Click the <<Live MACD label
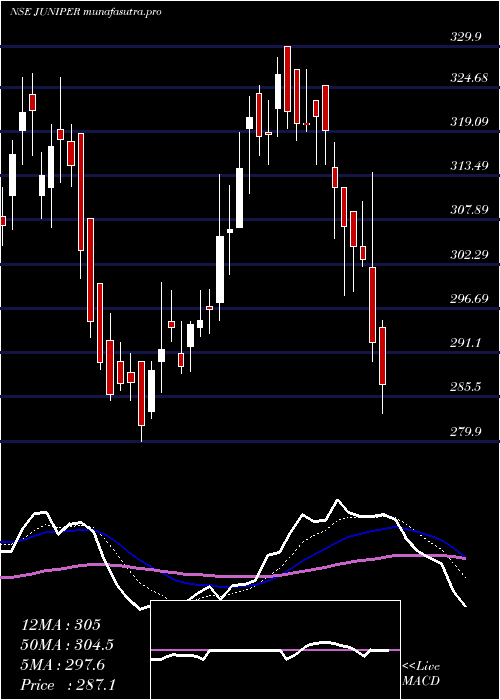 point(421,673)
